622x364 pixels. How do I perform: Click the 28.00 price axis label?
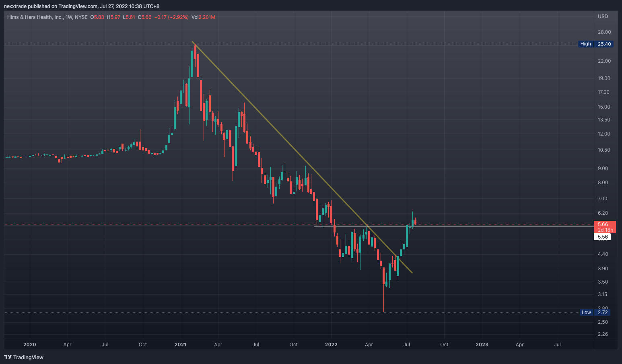coord(604,32)
